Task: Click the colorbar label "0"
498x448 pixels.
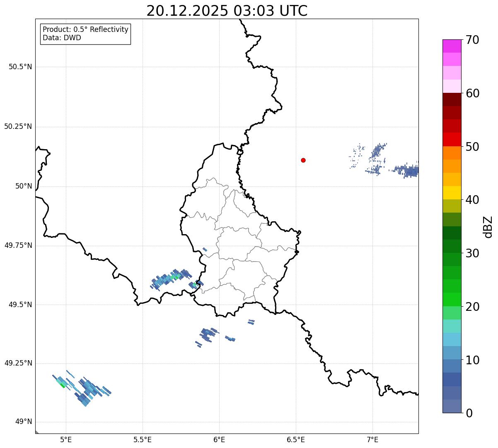Action: [x=469, y=413]
